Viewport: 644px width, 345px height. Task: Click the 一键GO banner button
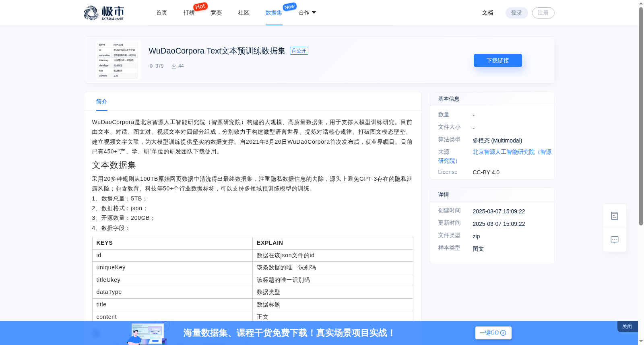[493, 333]
